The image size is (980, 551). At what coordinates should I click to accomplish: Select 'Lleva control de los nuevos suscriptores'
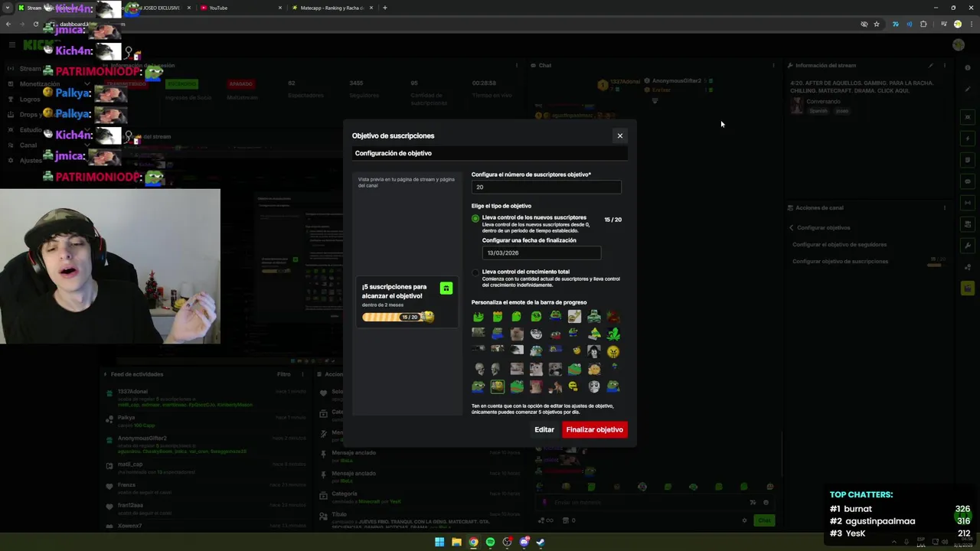click(475, 218)
